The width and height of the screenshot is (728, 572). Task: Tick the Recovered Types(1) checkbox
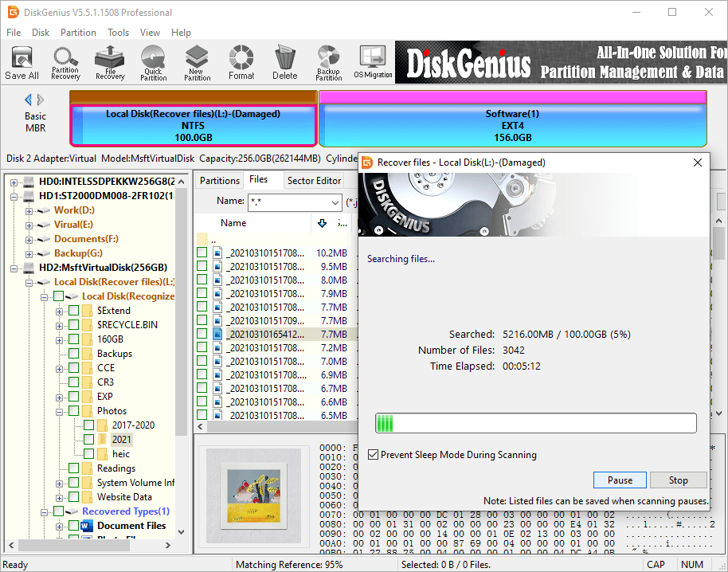[58, 511]
